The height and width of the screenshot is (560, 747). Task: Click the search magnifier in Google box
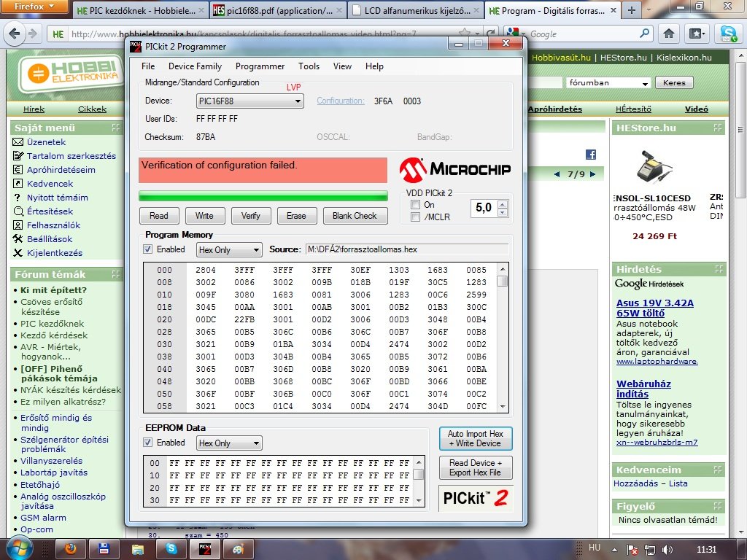point(644,34)
